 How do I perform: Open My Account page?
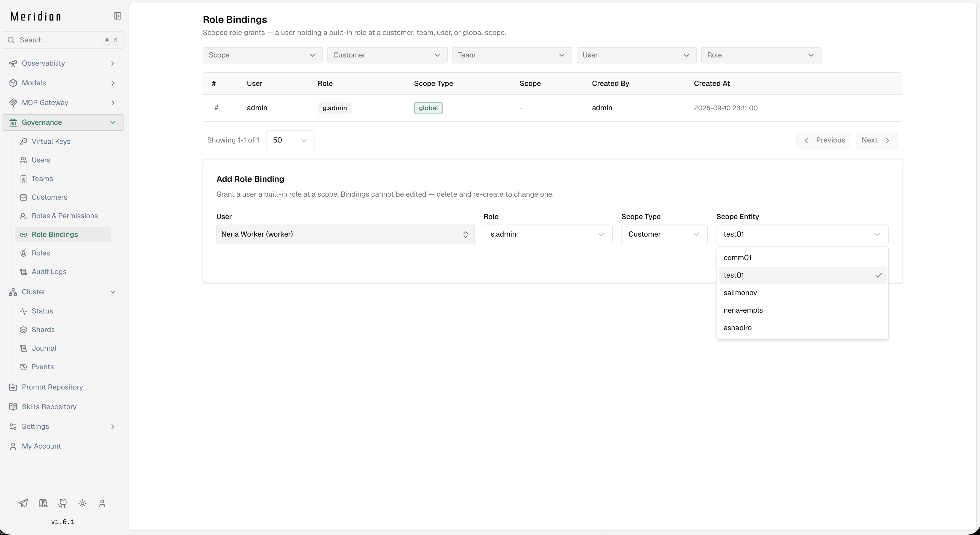[63, 446]
